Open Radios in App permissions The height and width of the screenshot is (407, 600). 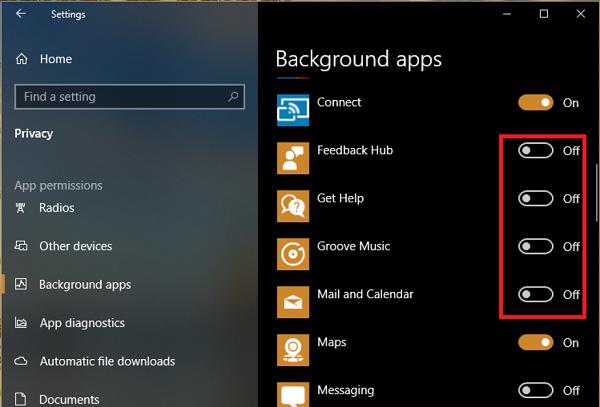coord(56,208)
